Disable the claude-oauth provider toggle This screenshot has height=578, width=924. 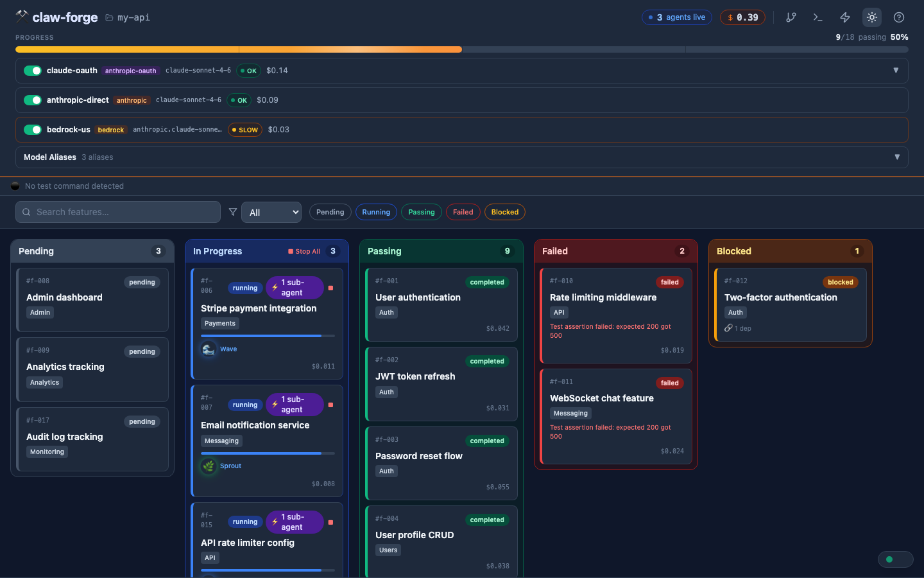coord(33,71)
